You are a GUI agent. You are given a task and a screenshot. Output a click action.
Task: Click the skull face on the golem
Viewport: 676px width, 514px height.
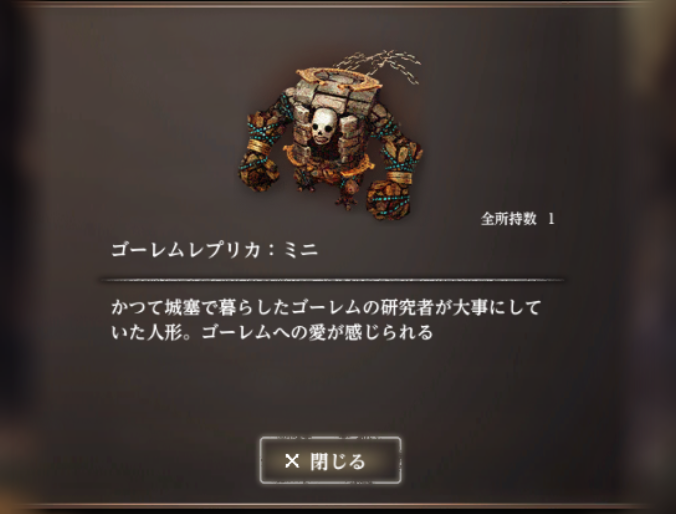[x=324, y=126]
